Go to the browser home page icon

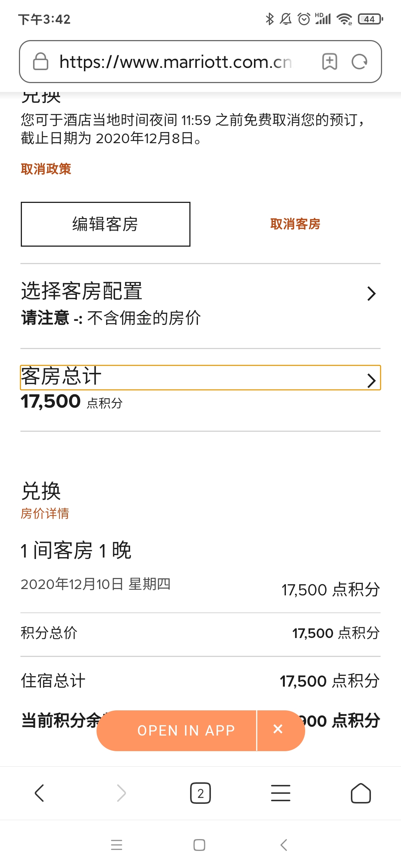pyautogui.click(x=361, y=793)
